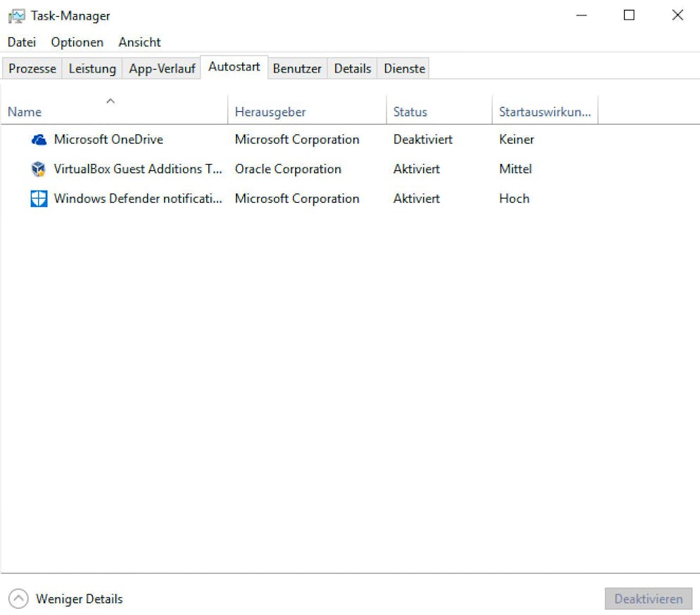Click the sort arrow above Name
700x615 pixels.
pos(111,101)
